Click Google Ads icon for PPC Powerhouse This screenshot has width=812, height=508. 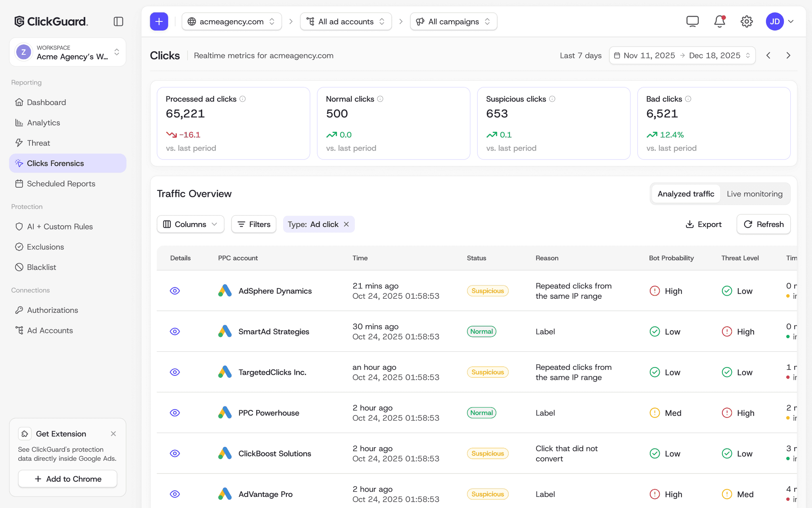pyautogui.click(x=225, y=413)
